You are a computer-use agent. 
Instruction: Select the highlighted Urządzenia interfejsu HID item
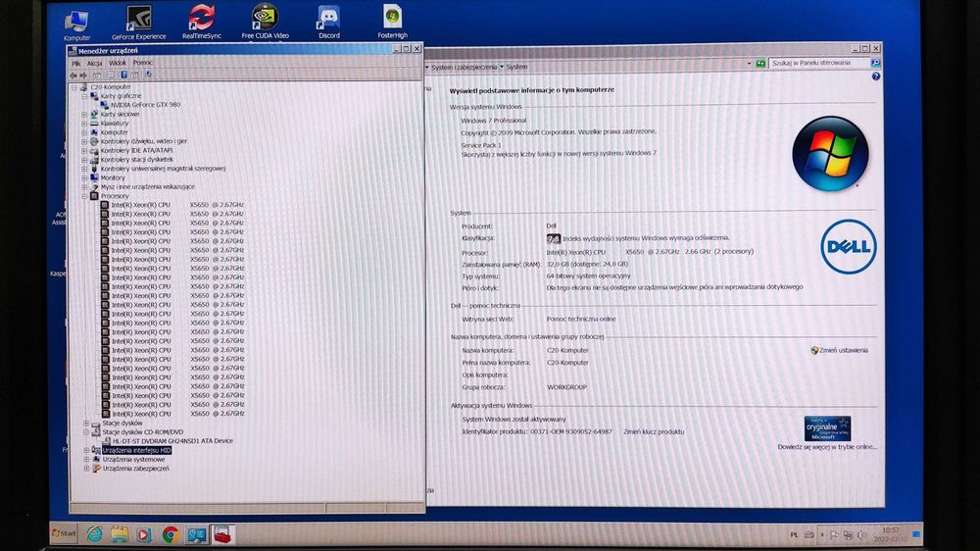coord(136,450)
